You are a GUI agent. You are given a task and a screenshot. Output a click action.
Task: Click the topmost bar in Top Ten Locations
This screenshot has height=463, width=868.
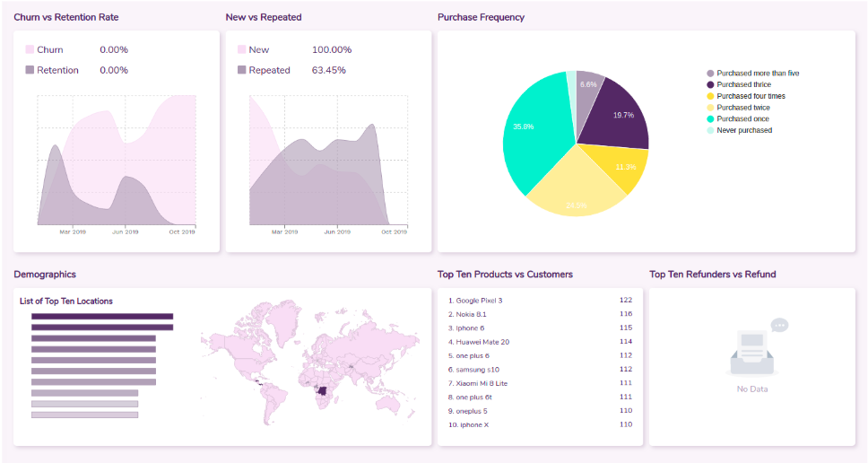point(101,316)
